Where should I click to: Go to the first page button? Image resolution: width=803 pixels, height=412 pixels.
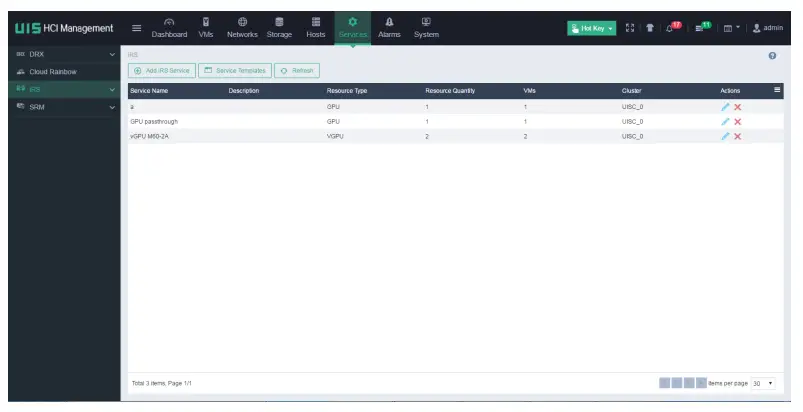coord(664,383)
